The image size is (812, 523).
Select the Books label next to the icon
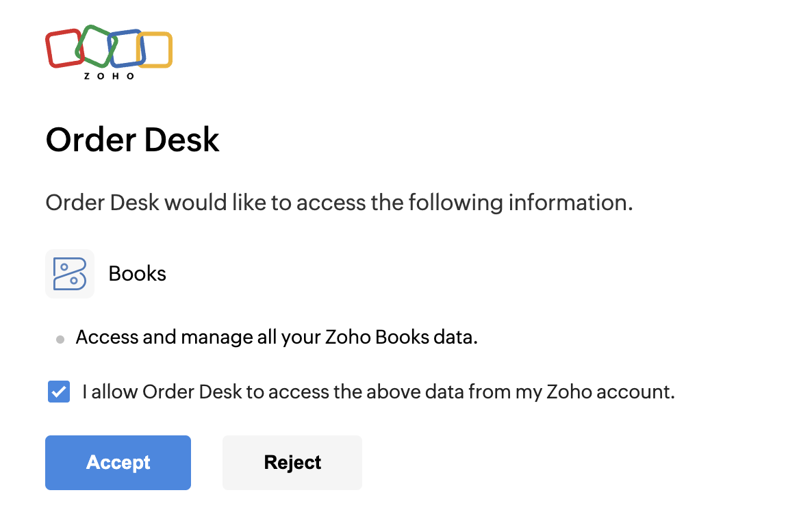click(138, 274)
